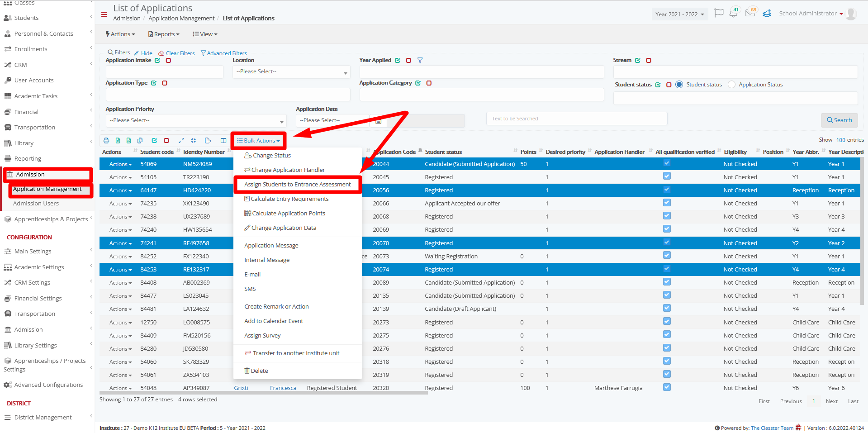Click the Hide filters link
The image size is (868, 433).
point(143,53)
